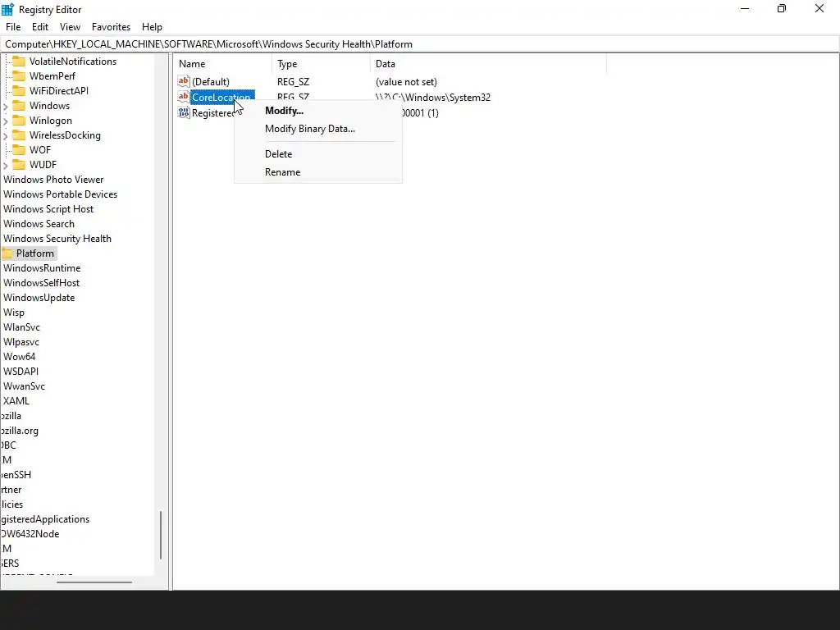Image resolution: width=840 pixels, height=630 pixels.
Task: Click the string icon next to CoreLocation
Action: coord(184,97)
